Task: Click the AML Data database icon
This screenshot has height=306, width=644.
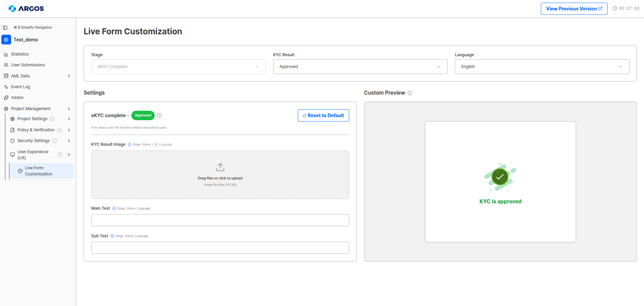Action: [6, 76]
